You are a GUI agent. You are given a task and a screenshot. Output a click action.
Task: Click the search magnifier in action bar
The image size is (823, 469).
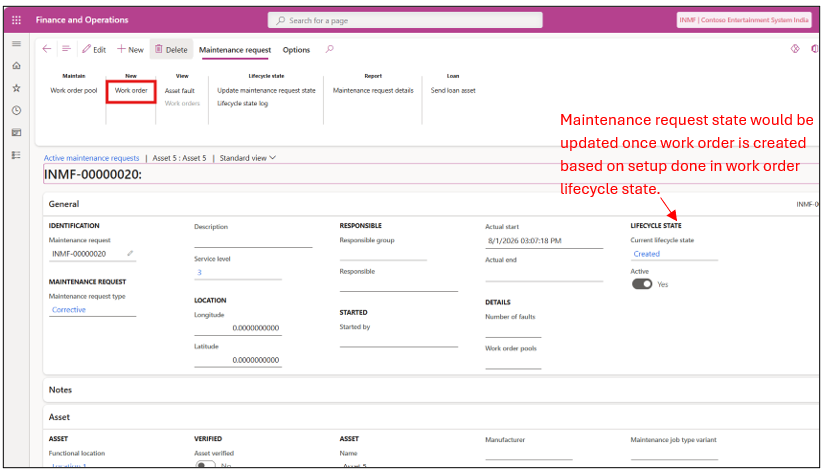coord(329,49)
